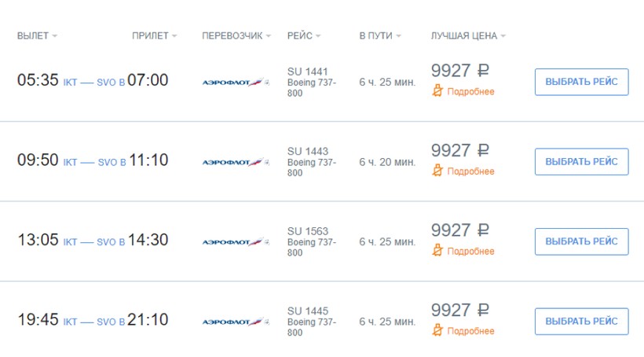Select flight SU 1563 with Выбрать рейс
The width and height of the screenshot is (644, 357).
tap(581, 241)
